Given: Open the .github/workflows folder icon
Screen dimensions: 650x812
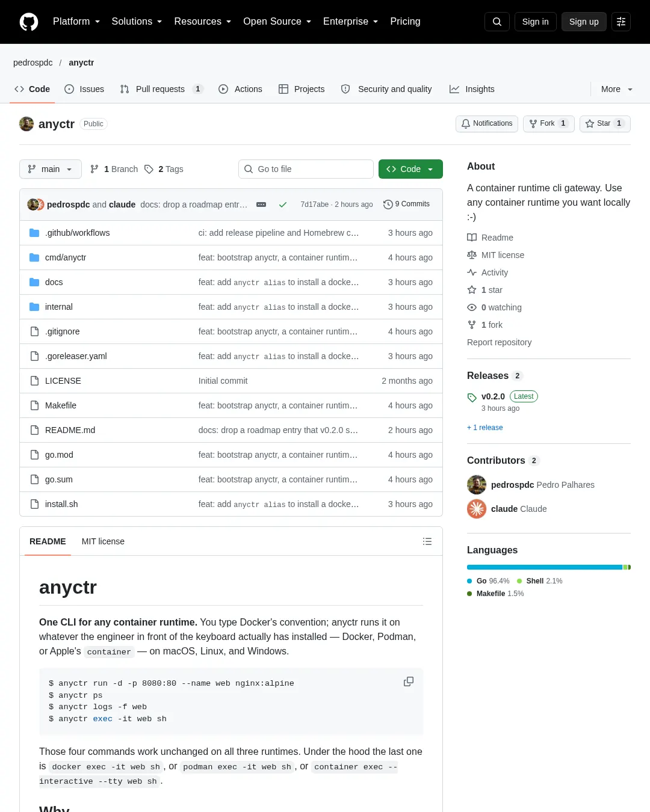Looking at the screenshot, I should 34,233.
